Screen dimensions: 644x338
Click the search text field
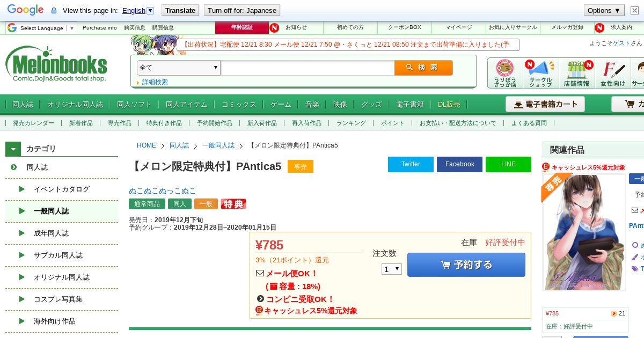coord(308,68)
